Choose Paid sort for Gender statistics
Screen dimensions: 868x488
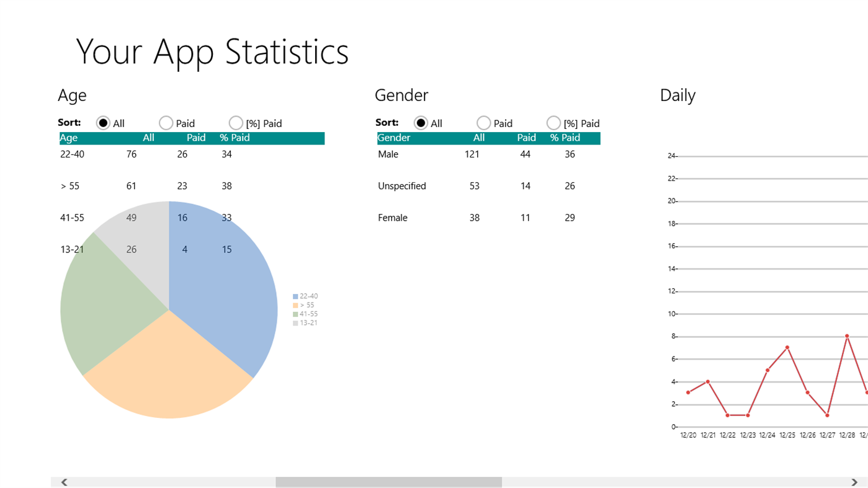point(483,122)
